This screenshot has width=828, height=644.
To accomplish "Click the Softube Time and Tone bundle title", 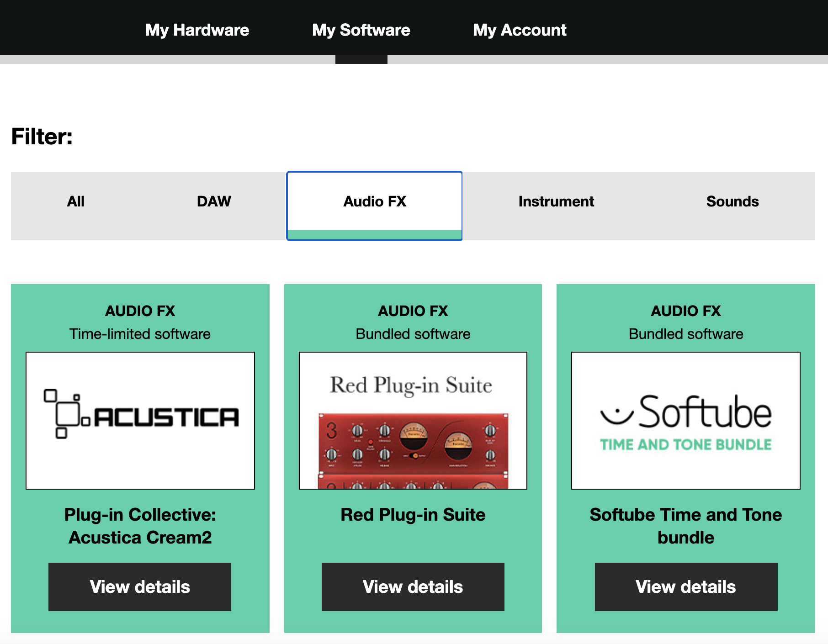I will pyautogui.click(x=685, y=526).
